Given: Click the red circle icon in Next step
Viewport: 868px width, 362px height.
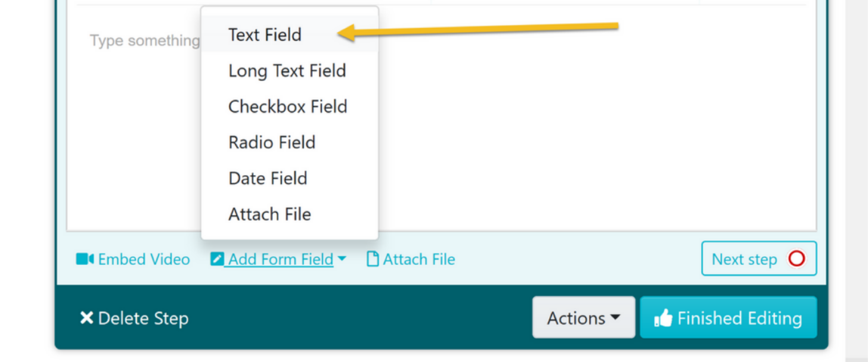Looking at the screenshot, I should 796,258.
